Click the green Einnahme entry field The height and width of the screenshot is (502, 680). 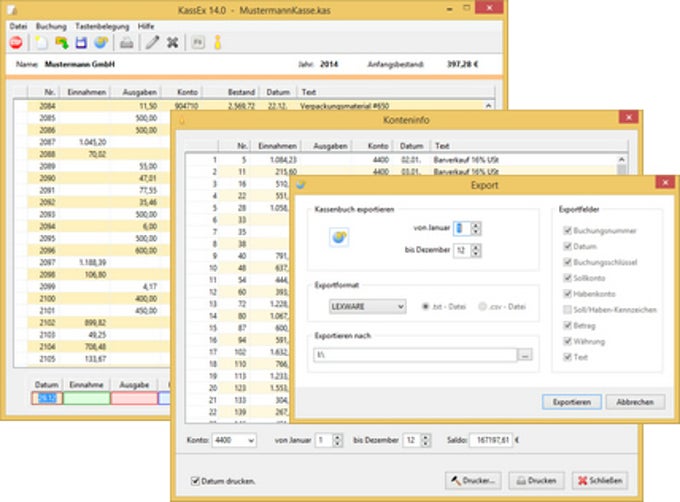click(x=87, y=398)
